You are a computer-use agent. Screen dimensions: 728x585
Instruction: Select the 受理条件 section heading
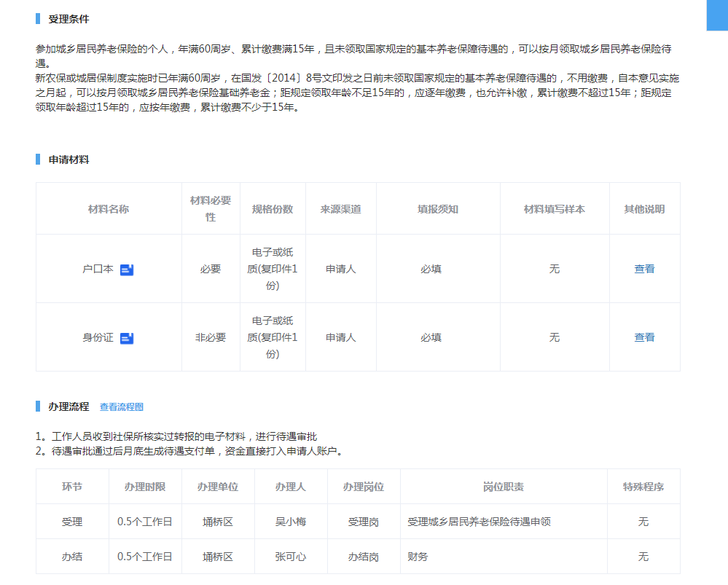click(x=69, y=19)
